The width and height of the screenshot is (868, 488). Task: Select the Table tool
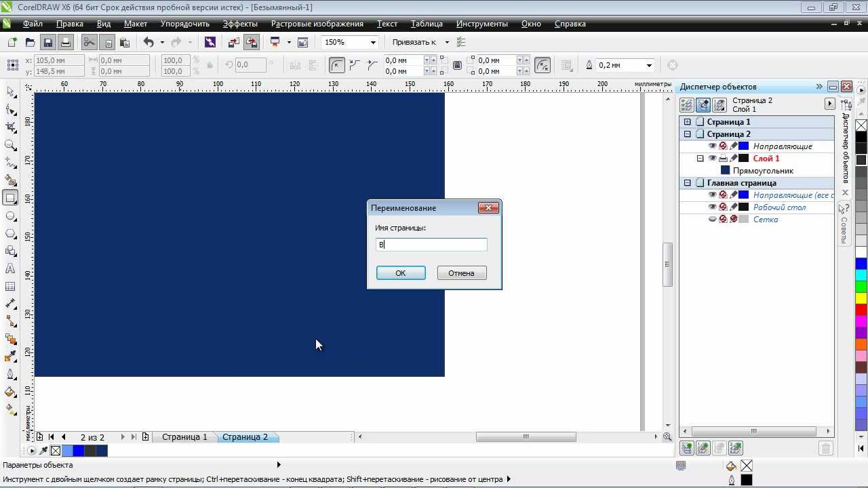pos(10,286)
